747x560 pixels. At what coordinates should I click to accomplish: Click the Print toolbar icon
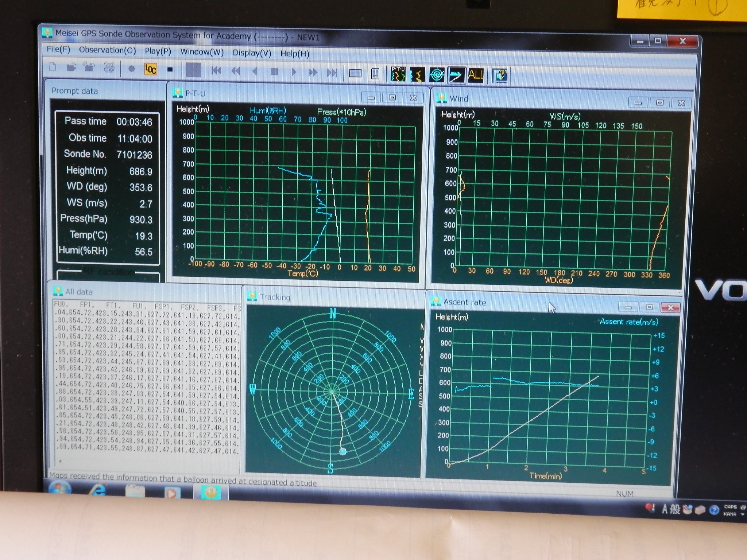tap(109, 68)
